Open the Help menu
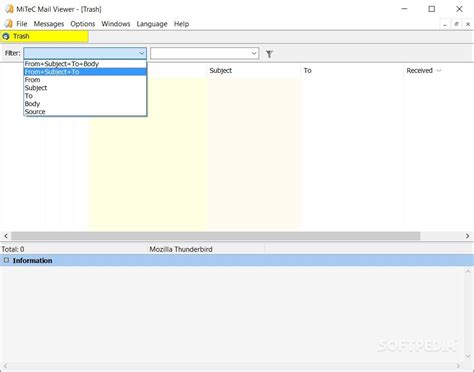 pos(181,24)
